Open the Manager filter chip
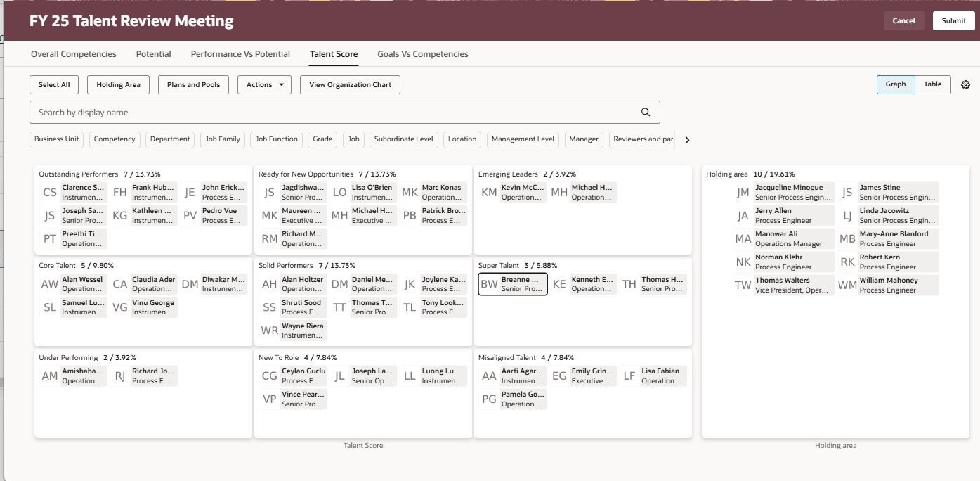 584,139
